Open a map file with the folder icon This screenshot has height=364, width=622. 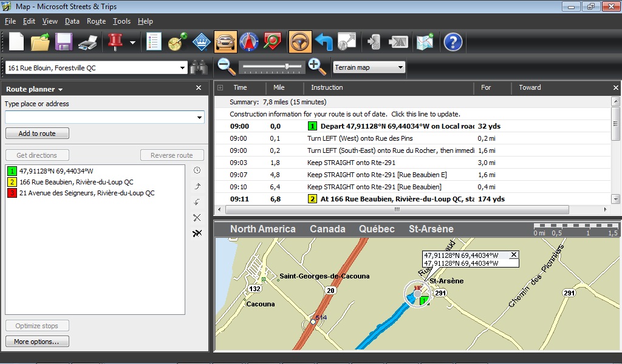[40, 42]
